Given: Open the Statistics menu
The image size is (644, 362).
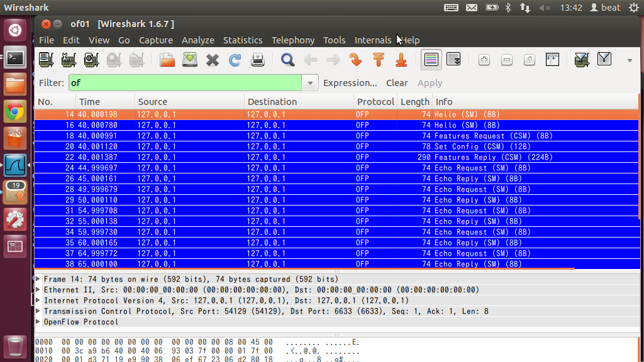Looking at the screenshot, I should click(243, 40).
